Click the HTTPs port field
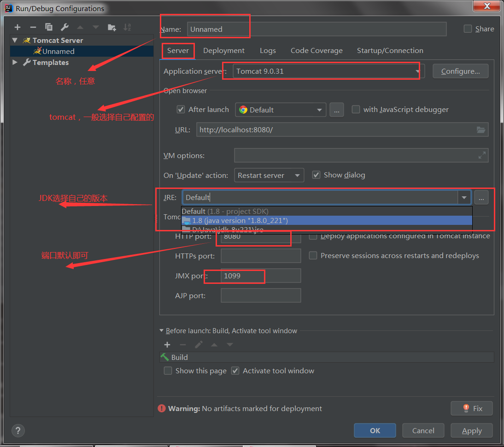The height and width of the screenshot is (447, 504). point(261,256)
